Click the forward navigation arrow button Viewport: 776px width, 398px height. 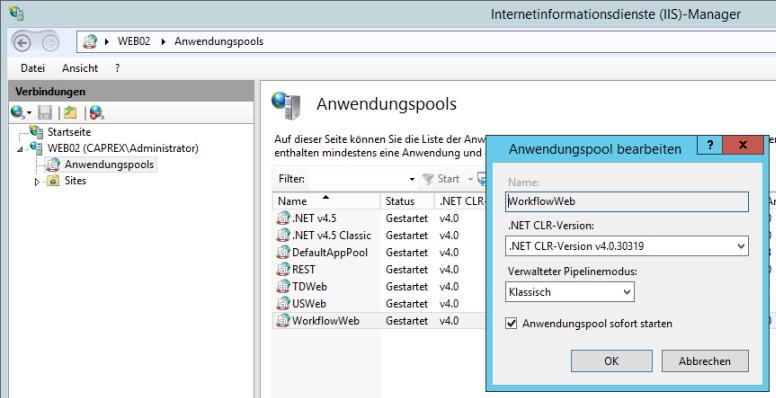coord(50,43)
